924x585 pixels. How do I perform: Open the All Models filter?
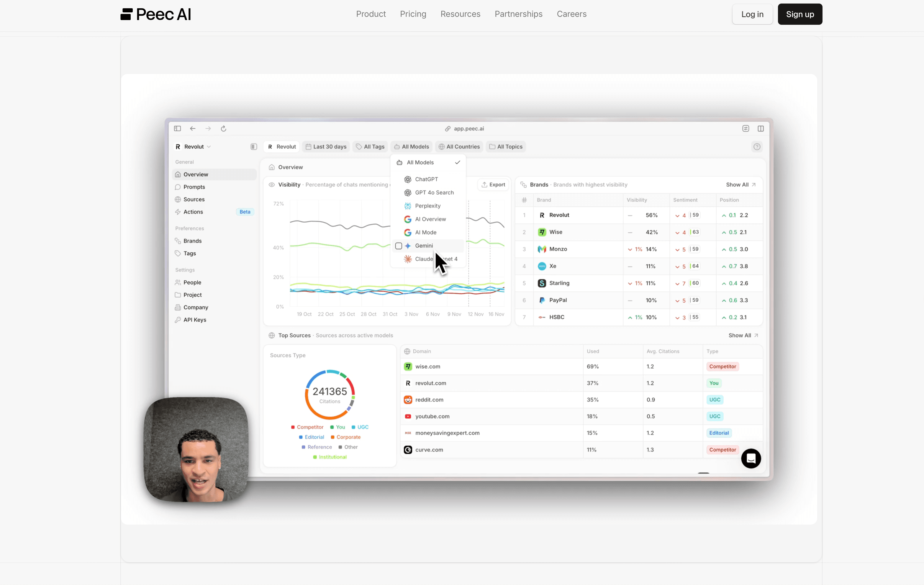tap(411, 147)
